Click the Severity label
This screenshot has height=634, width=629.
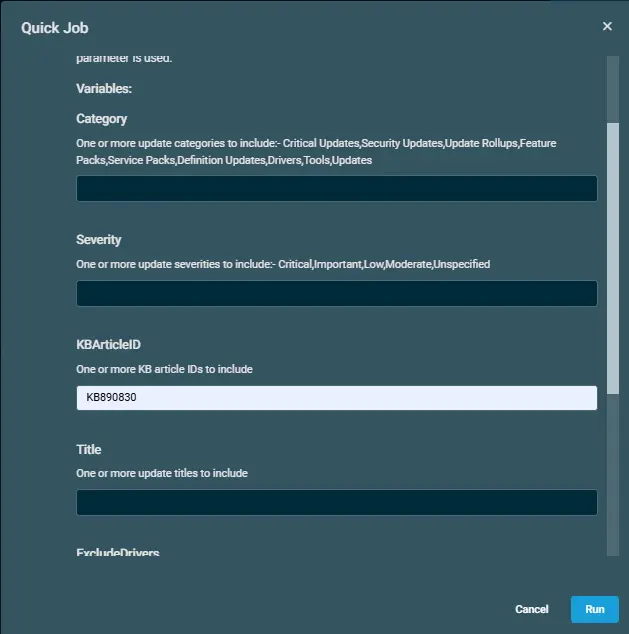coord(99,239)
